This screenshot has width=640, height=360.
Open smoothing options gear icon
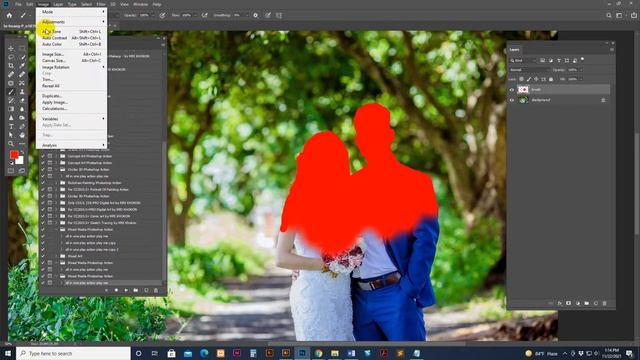pyautogui.click(x=256, y=15)
